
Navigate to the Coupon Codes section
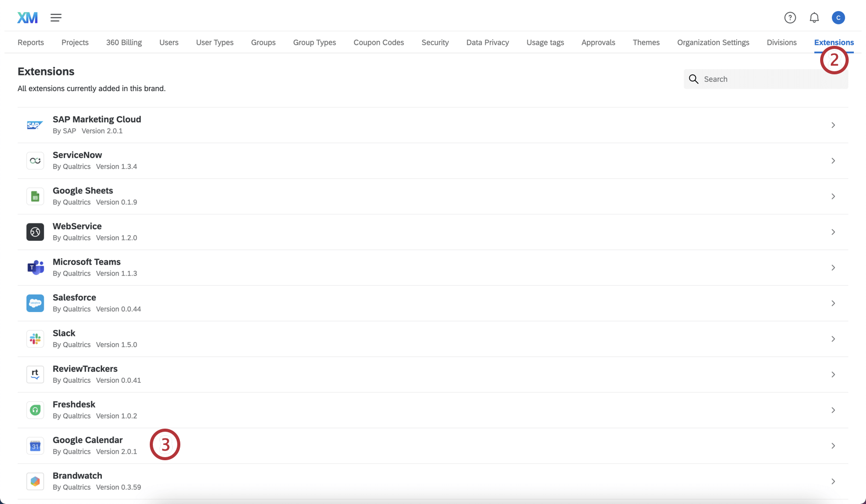378,42
